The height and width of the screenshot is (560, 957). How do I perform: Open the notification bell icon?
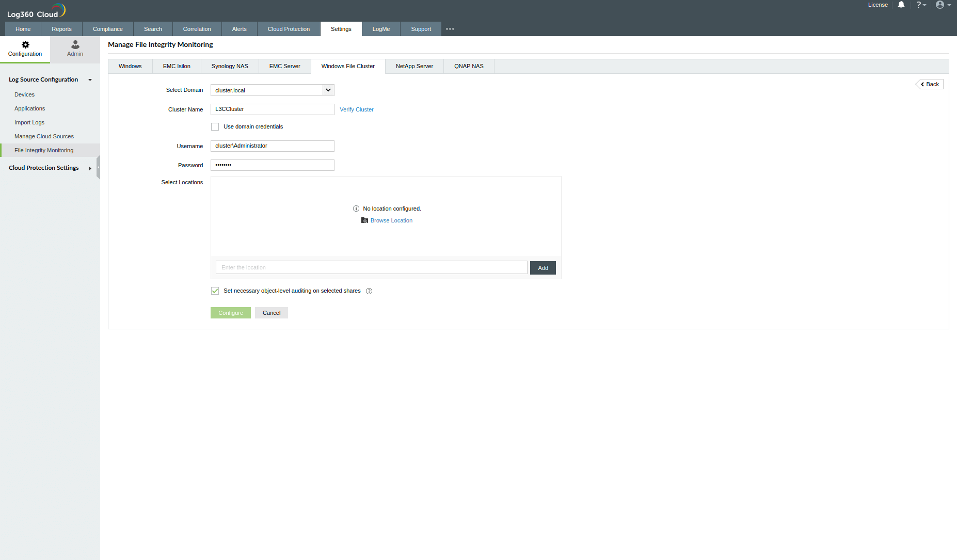(x=901, y=5)
